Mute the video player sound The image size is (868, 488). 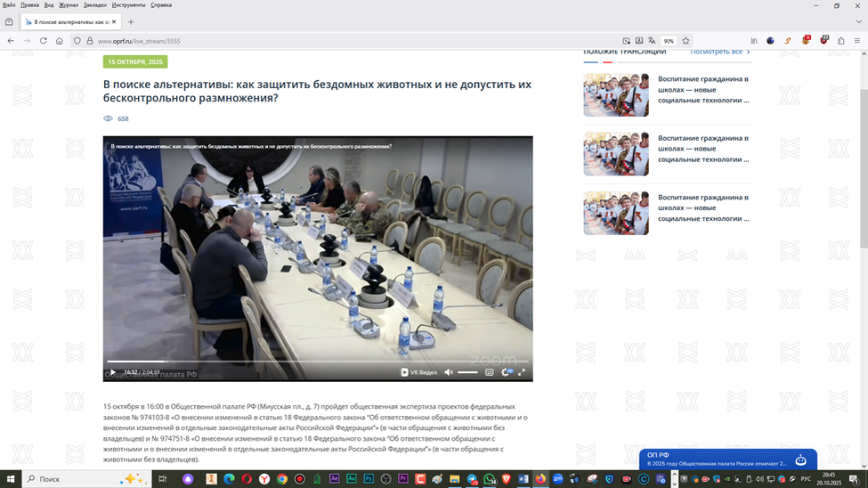point(449,372)
